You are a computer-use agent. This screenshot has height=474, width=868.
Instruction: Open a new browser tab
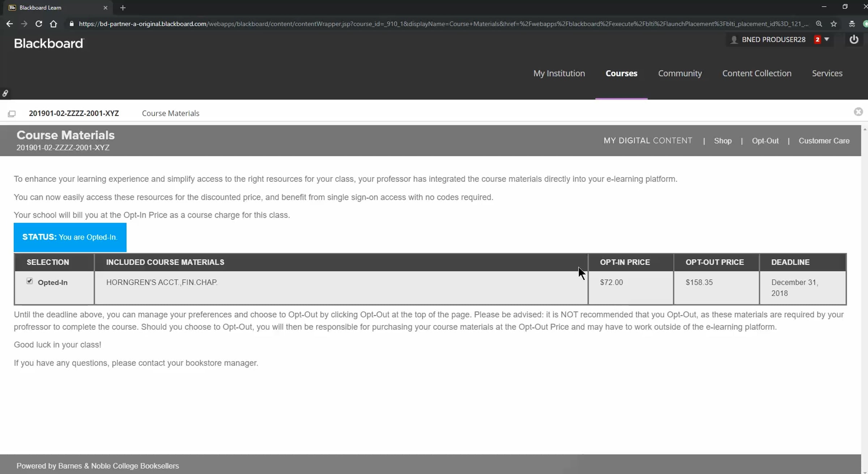pyautogui.click(x=123, y=8)
